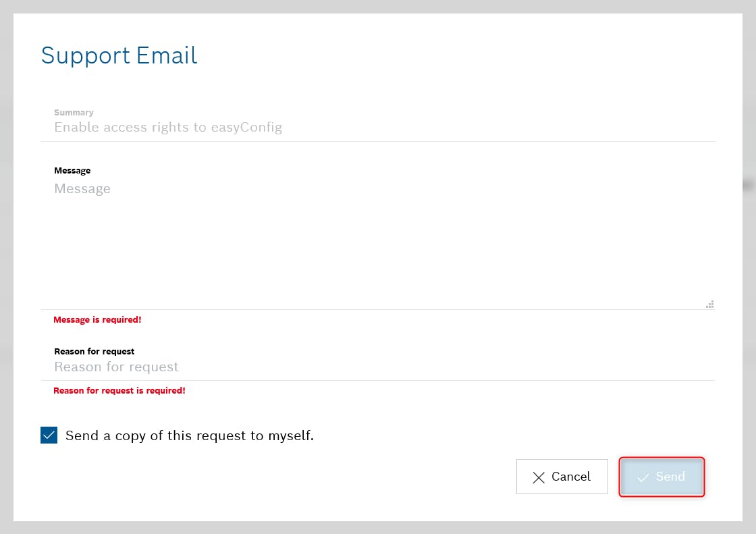Click the 'Enable access rights to easyConfig' text
The width and height of the screenshot is (756, 534).
tap(168, 127)
